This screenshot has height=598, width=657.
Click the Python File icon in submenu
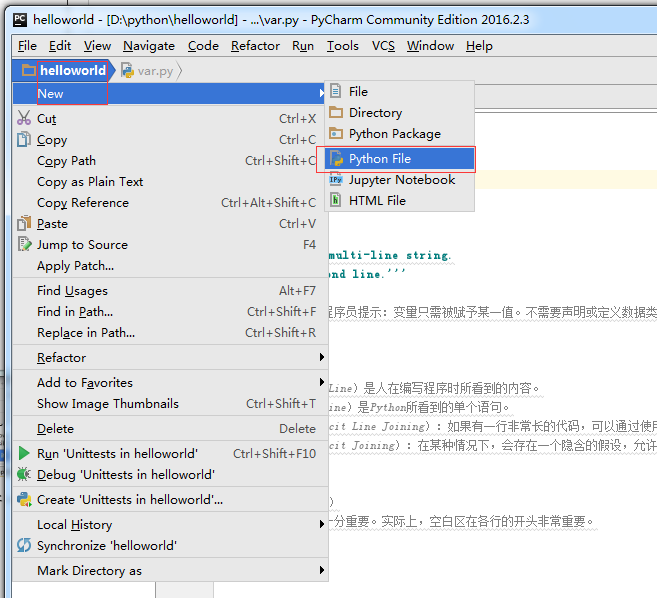[x=336, y=158]
